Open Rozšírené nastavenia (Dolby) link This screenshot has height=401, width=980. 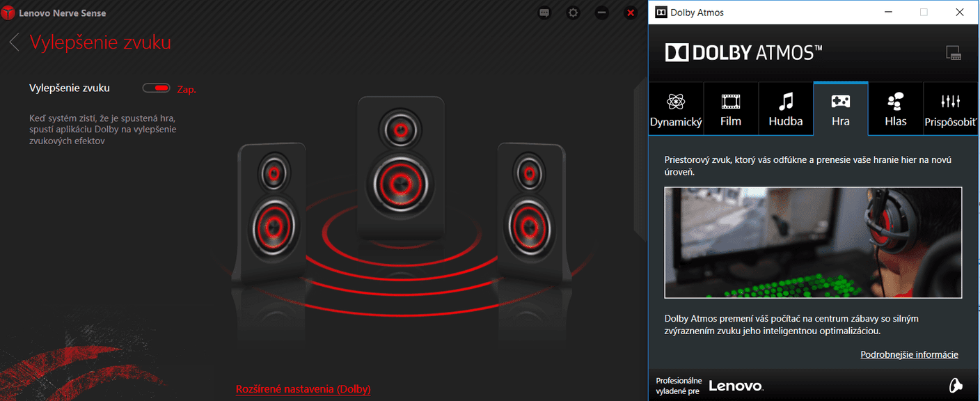(x=303, y=388)
